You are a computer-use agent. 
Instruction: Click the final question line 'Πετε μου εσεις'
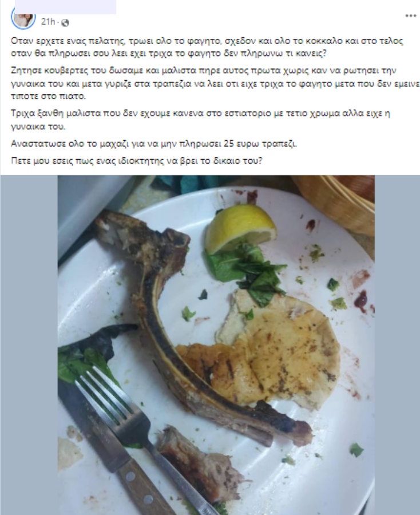[x=137, y=161]
